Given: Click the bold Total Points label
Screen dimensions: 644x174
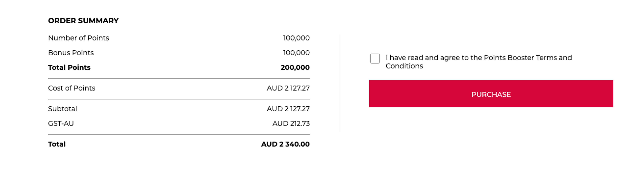Looking at the screenshot, I should tap(69, 67).
